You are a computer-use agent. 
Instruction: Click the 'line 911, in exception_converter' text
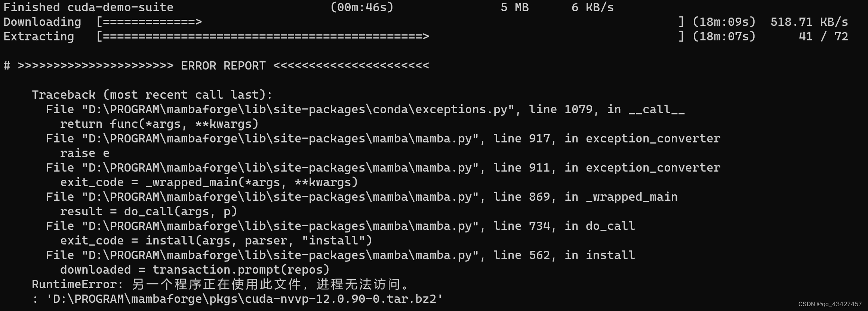pyautogui.click(x=607, y=168)
